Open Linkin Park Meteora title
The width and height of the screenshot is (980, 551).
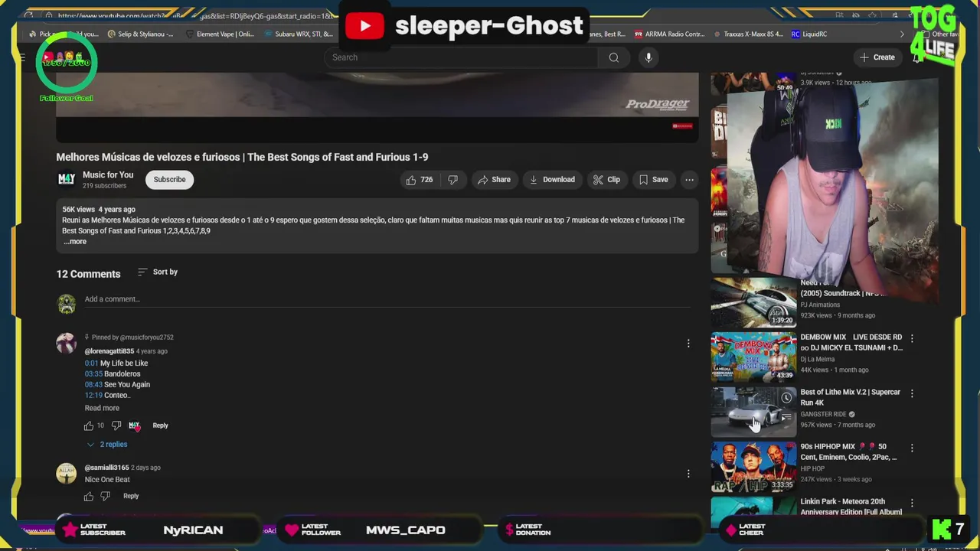851,507
